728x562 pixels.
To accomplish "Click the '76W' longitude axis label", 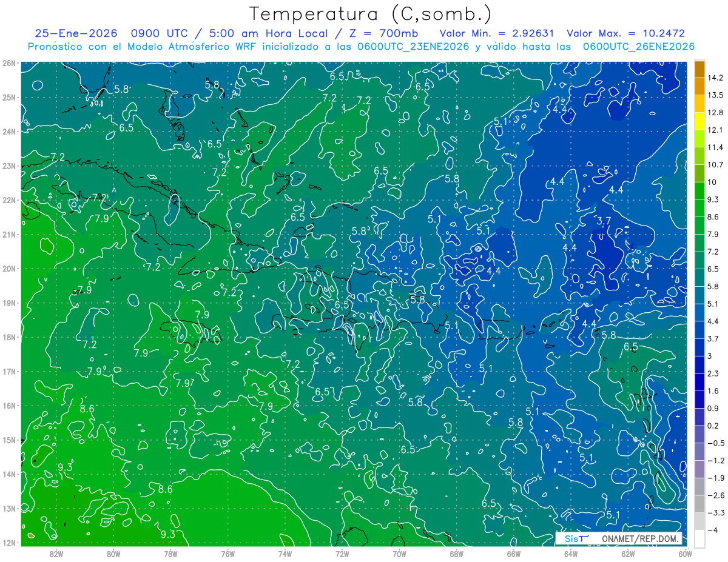I will click(x=228, y=554).
